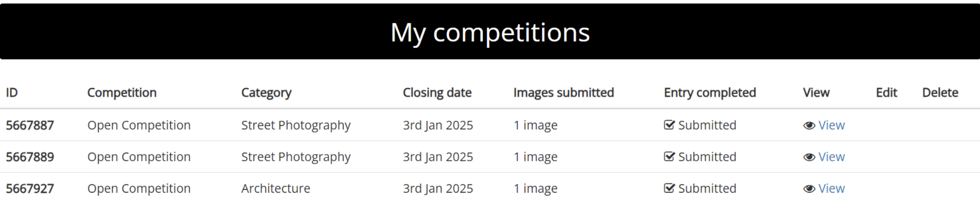
Task: Click the eye icon for entry 5667927
Action: coord(809,189)
